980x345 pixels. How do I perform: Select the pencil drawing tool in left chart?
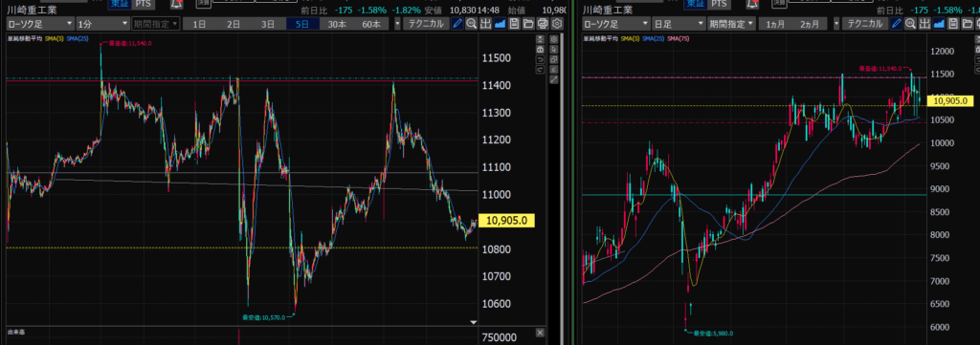click(x=457, y=24)
